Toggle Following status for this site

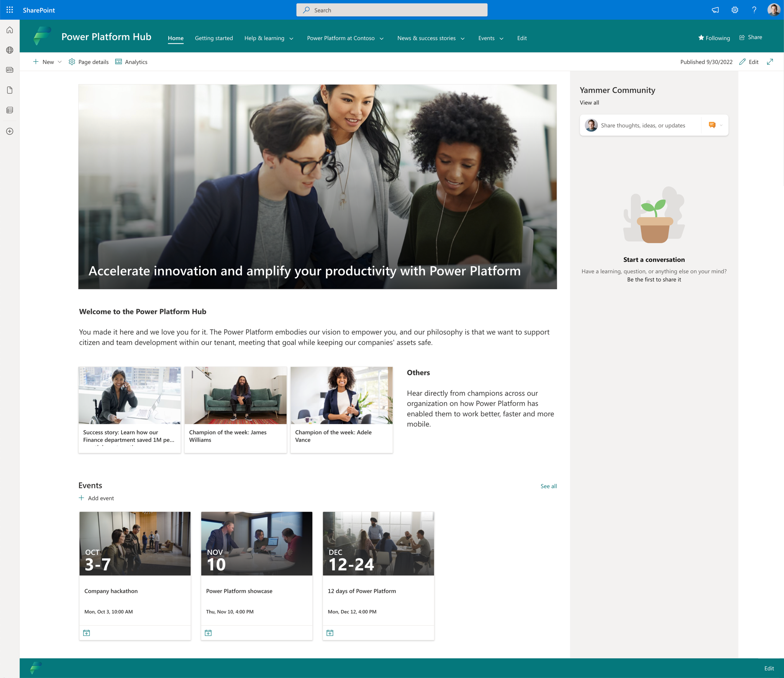(715, 37)
